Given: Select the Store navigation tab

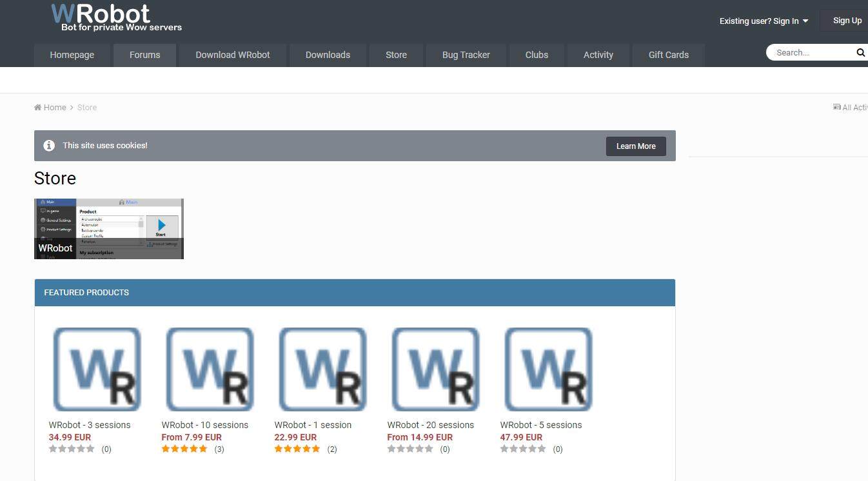Looking at the screenshot, I should [396, 55].
